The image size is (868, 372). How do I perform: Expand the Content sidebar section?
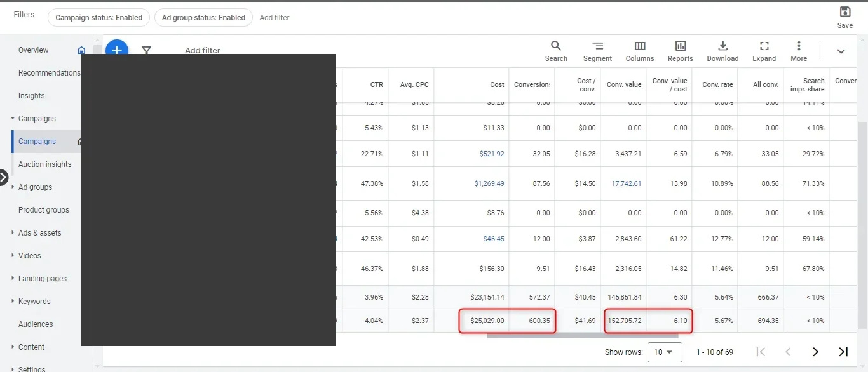pos(13,347)
